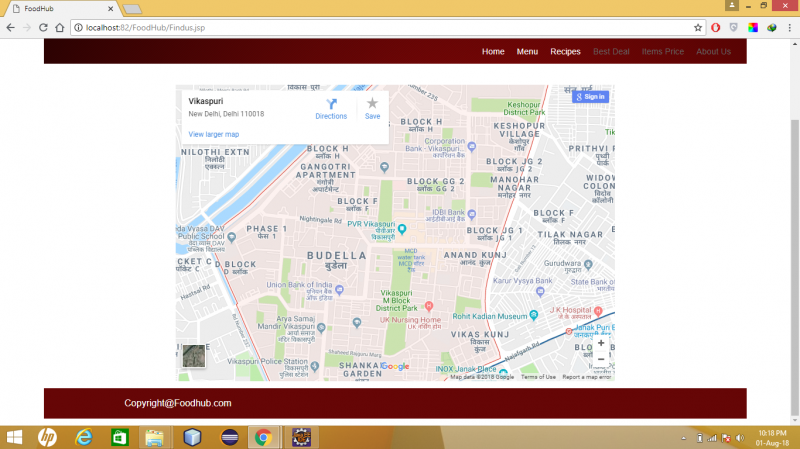Open the Home navigation link

click(x=493, y=52)
